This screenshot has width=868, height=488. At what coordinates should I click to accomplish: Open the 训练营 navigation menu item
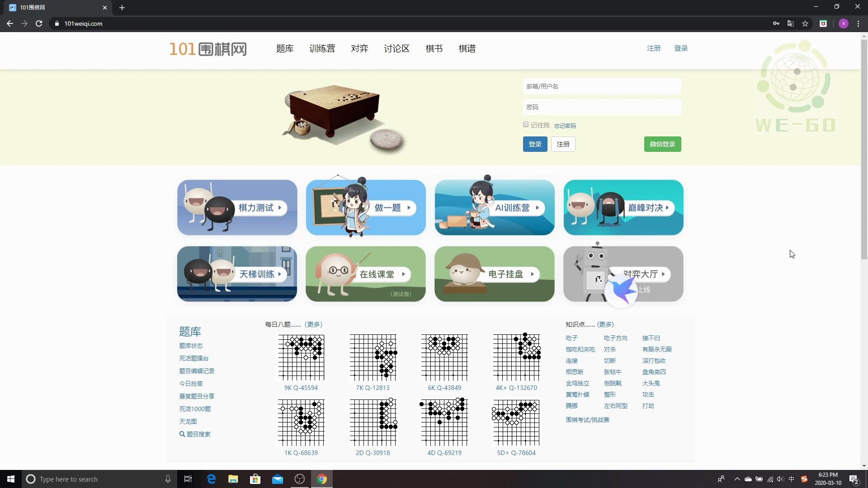[x=322, y=49]
